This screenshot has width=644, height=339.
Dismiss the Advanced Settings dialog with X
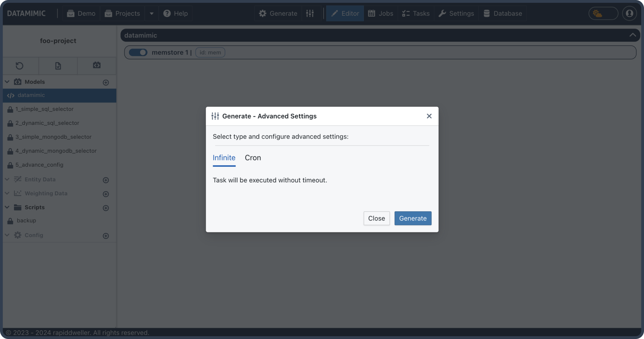click(x=429, y=116)
